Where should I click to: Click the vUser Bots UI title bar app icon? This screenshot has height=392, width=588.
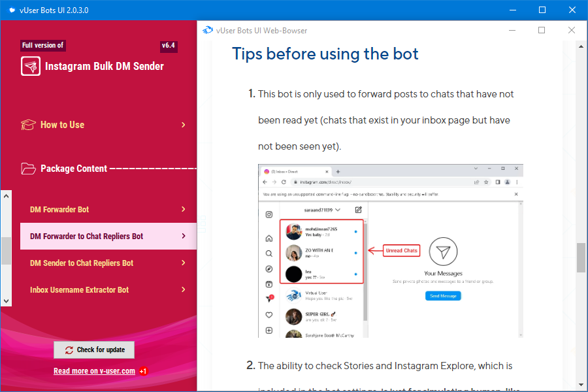(12, 10)
